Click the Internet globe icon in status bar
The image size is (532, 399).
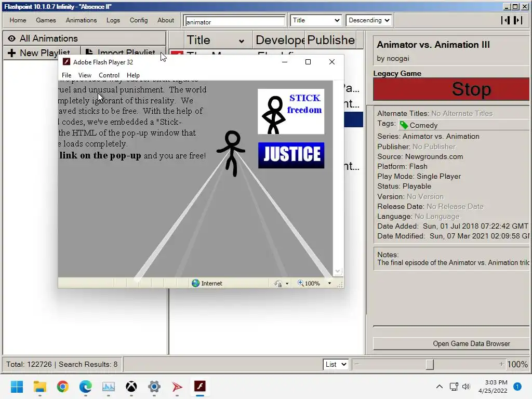[x=195, y=283]
